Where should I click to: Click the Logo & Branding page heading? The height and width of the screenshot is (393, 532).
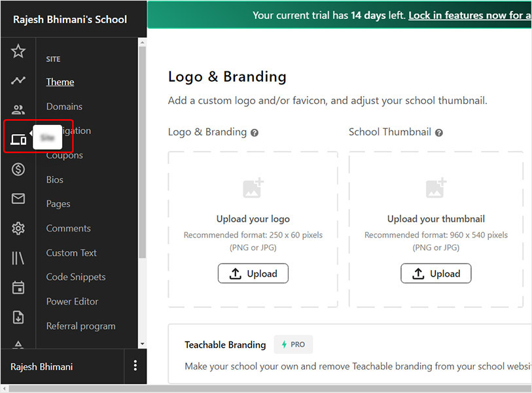coord(227,77)
